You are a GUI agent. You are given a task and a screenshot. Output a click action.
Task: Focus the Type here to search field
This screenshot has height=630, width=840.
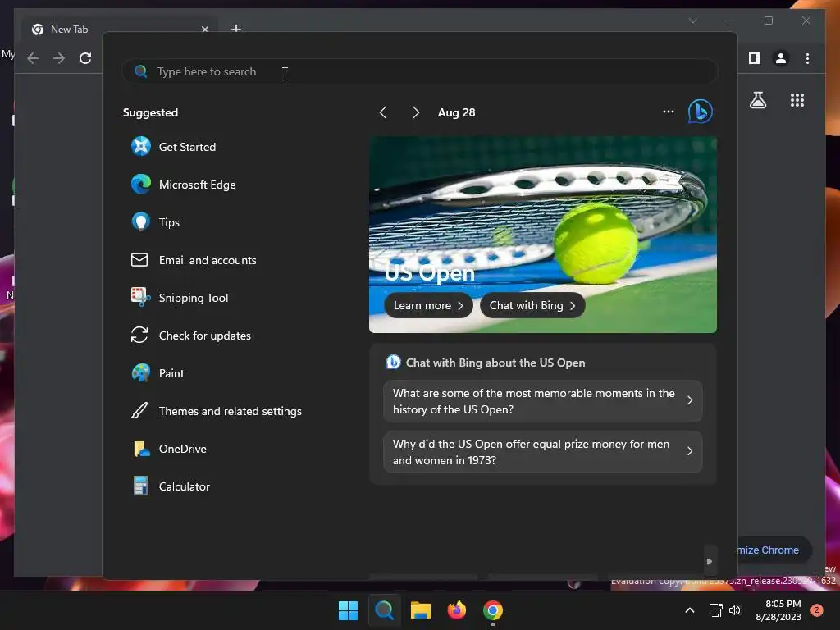(x=419, y=71)
